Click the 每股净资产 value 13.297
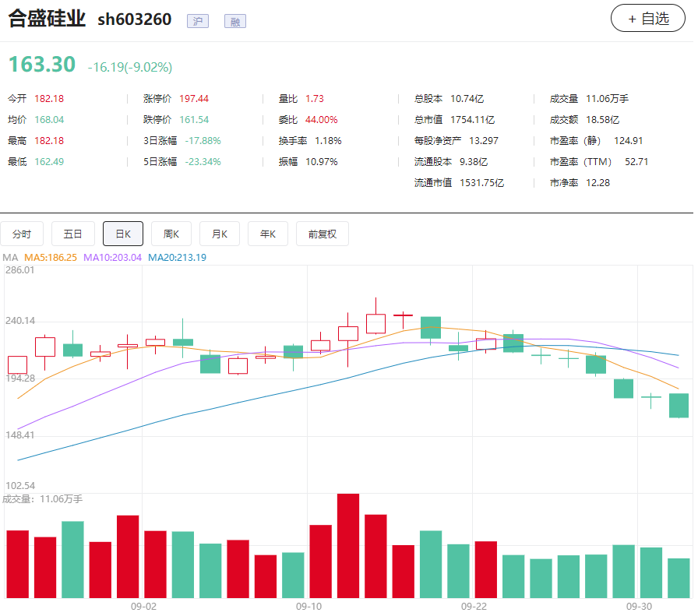Viewport: 698px width, 616px height. pos(484,141)
